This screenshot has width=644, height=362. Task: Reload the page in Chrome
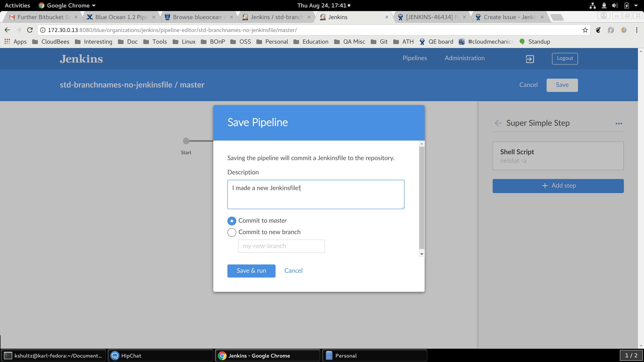click(30, 30)
